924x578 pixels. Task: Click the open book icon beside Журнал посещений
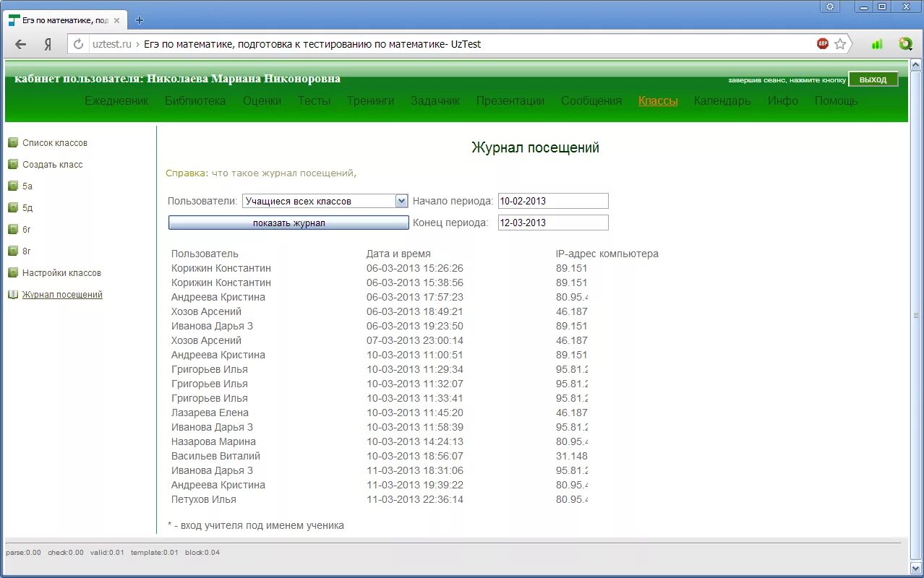click(x=13, y=295)
